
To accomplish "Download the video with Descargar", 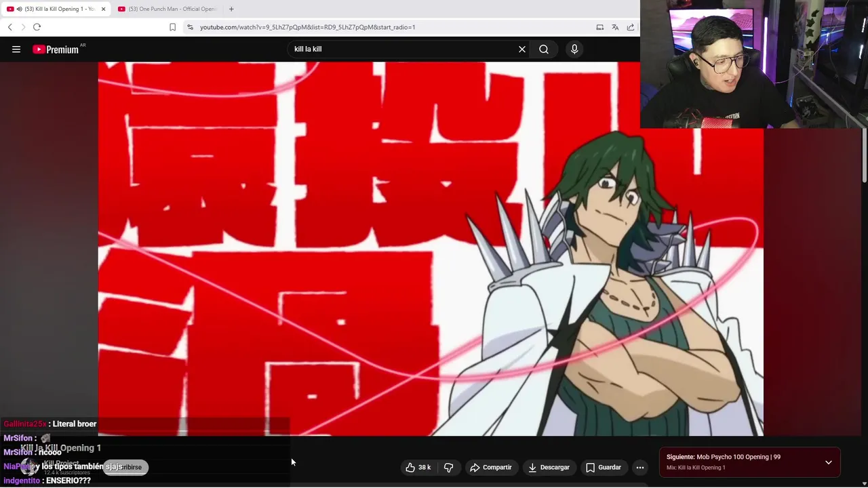I will tap(549, 467).
